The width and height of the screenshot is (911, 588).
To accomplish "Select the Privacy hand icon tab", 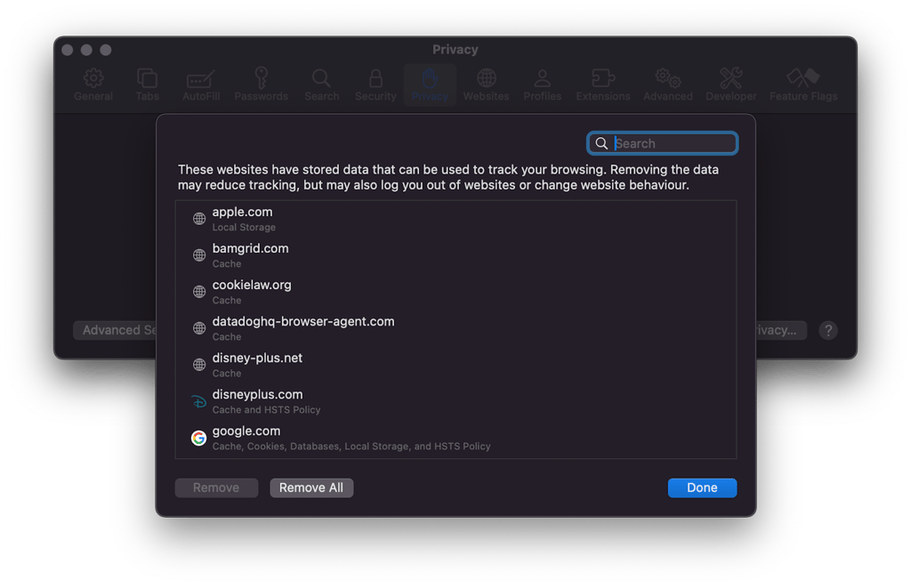I will (x=430, y=85).
